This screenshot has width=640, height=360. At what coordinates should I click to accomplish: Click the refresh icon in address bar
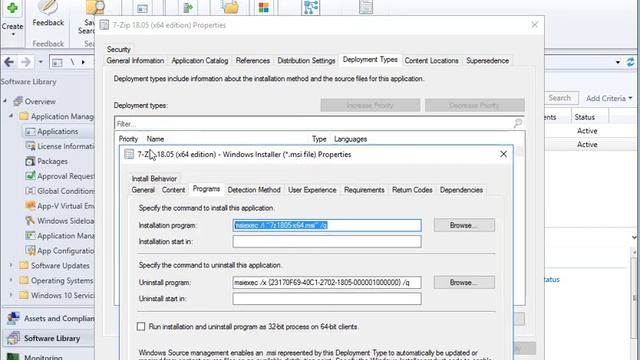tap(631, 62)
